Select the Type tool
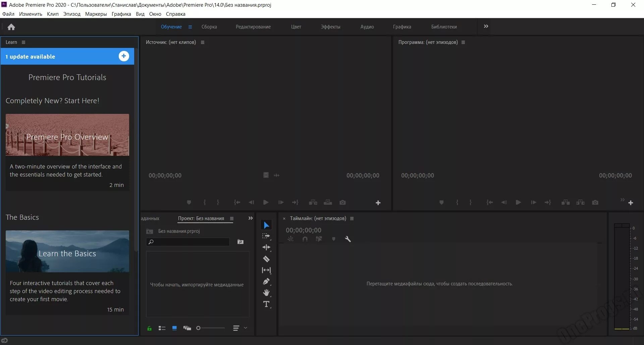Viewport: 644px width, 345px height. point(266,304)
